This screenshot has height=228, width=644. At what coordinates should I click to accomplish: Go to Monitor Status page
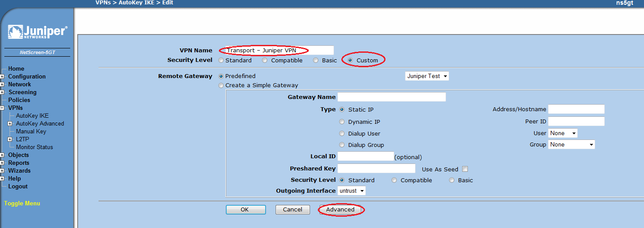[x=34, y=147]
